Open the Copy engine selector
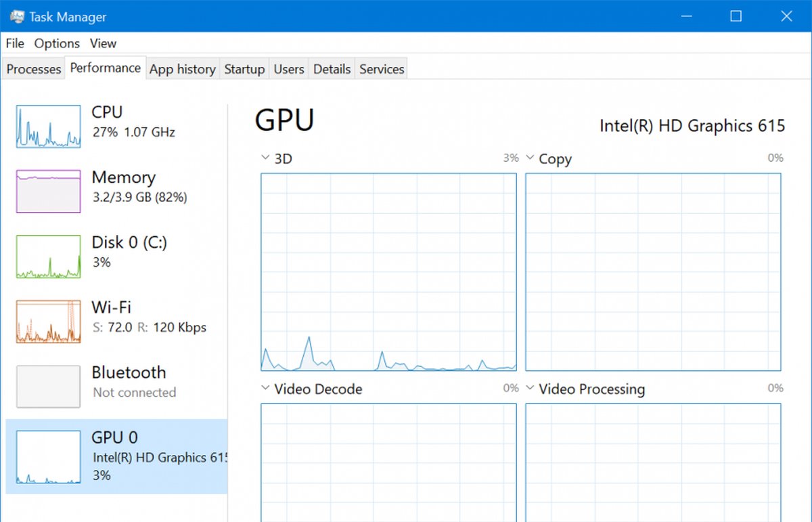The image size is (812, 522). tap(531, 158)
